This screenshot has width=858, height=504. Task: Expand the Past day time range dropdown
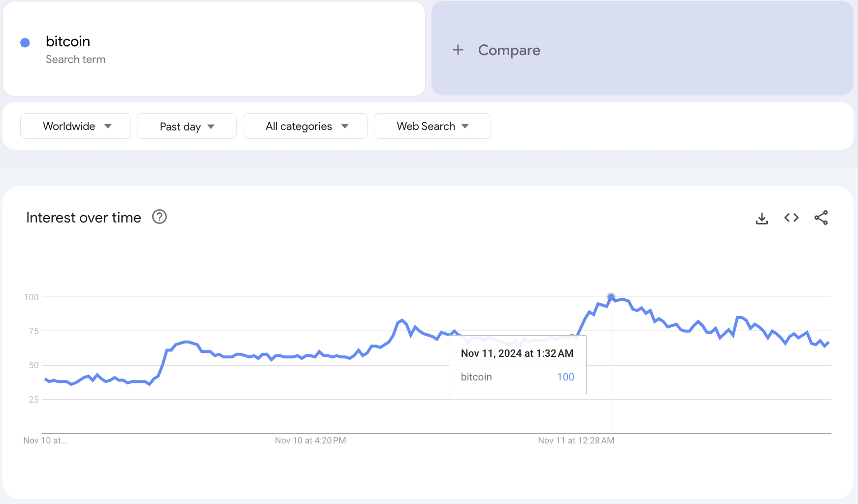187,126
